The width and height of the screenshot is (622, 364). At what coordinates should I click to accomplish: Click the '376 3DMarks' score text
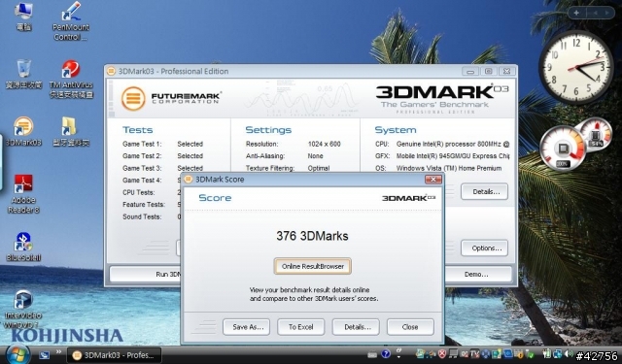(312, 236)
